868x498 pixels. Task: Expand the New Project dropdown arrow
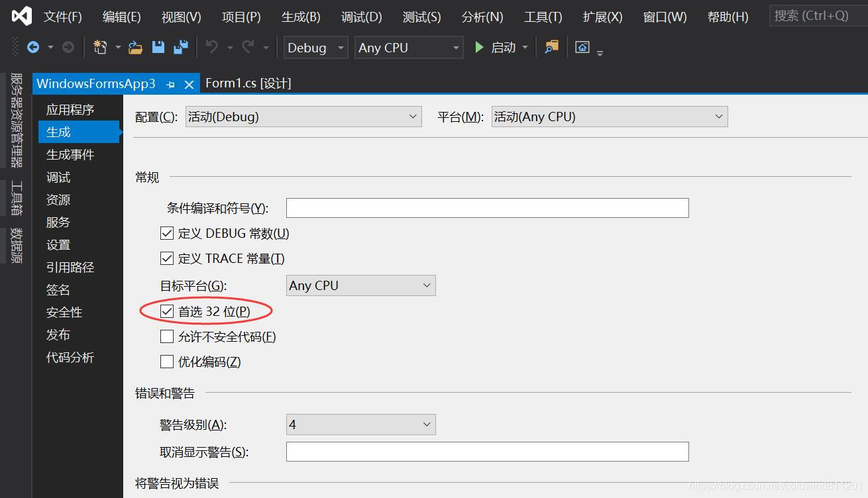pos(118,48)
